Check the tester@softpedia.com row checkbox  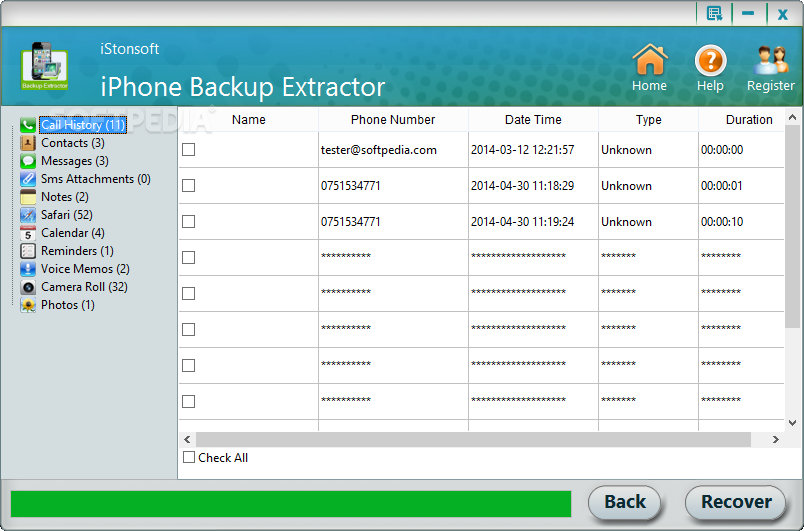tap(189, 150)
